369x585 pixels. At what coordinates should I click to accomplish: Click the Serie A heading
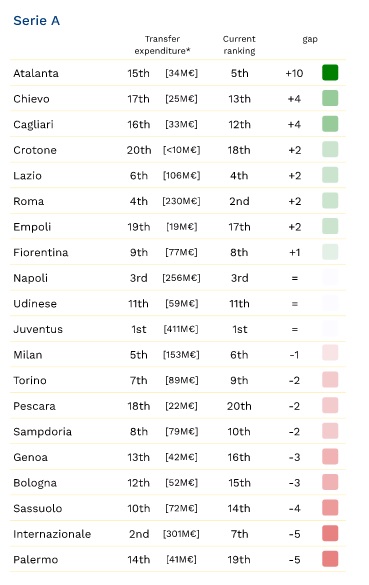tap(37, 21)
